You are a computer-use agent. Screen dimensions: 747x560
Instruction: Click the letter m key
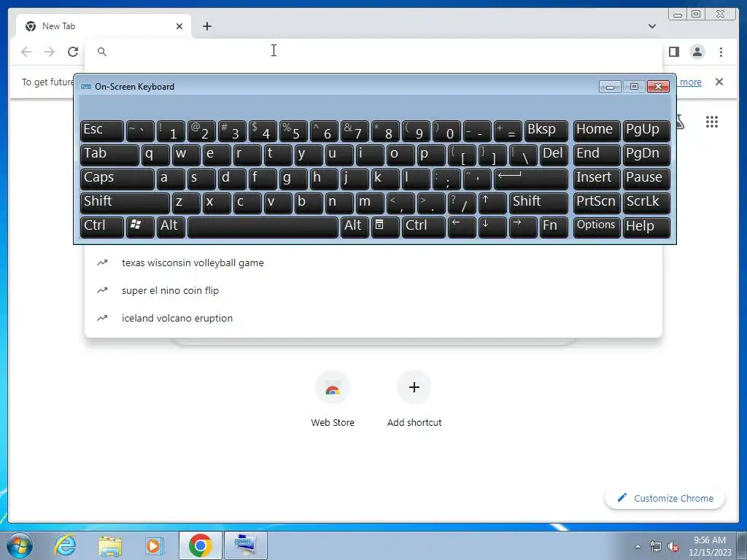370,203
